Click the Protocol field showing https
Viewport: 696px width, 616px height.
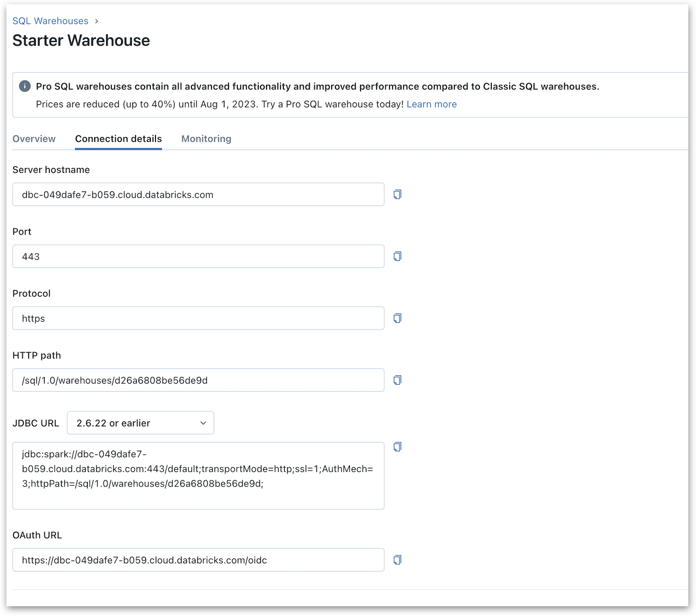[x=198, y=318]
